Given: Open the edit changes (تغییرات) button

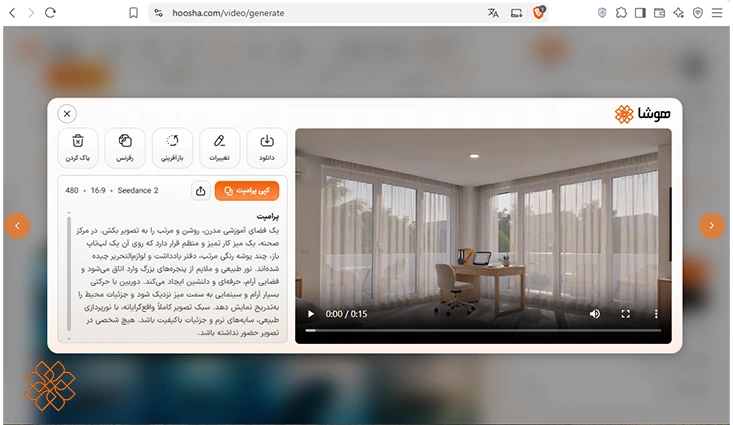Looking at the screenshot, I should tap(219, 148).
